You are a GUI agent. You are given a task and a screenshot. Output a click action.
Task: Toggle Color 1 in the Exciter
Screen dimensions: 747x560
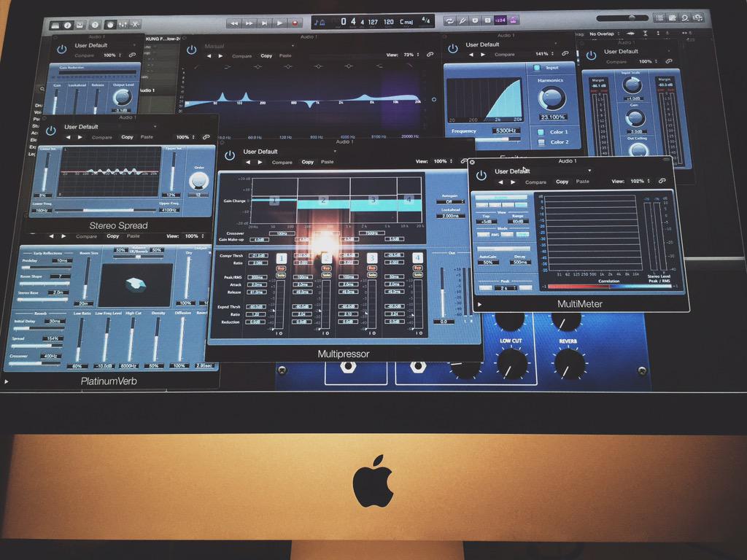(x=541, y=132)
